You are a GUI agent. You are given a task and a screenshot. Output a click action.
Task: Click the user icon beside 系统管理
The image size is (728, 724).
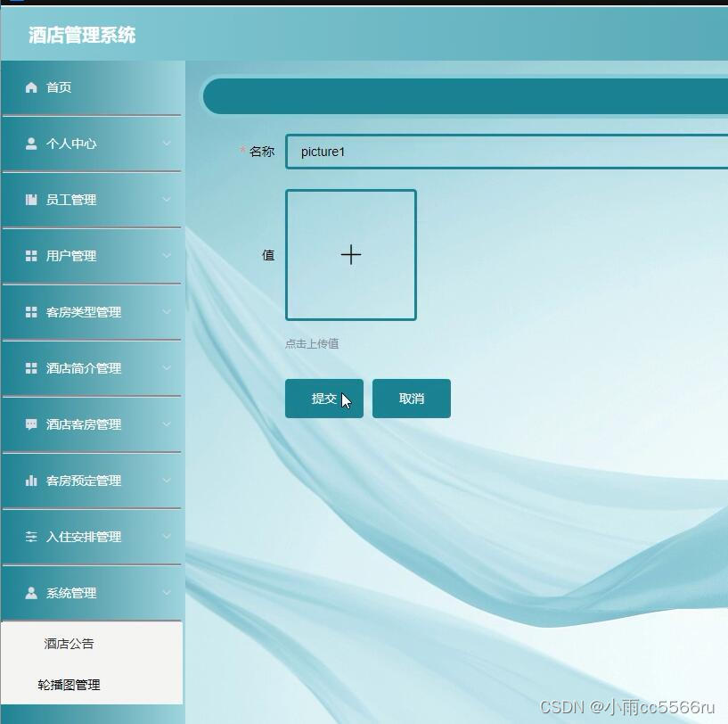click(31, 593)
